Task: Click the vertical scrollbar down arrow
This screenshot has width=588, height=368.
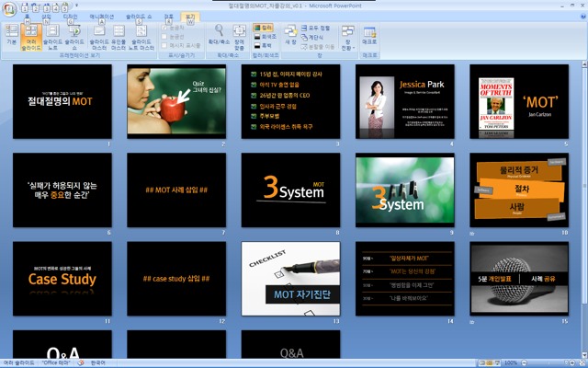Action: coord(584,354)
